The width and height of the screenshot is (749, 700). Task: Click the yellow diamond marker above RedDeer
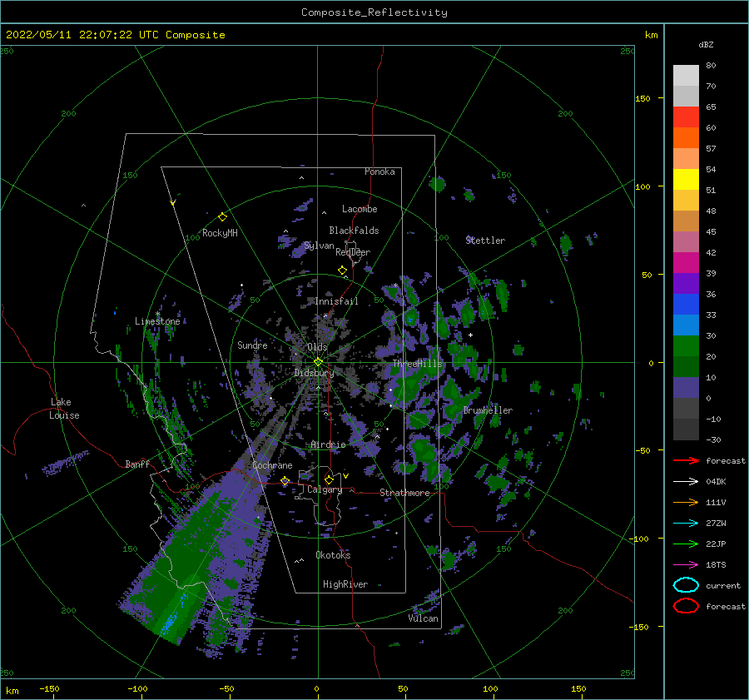(x=342, y=271)
